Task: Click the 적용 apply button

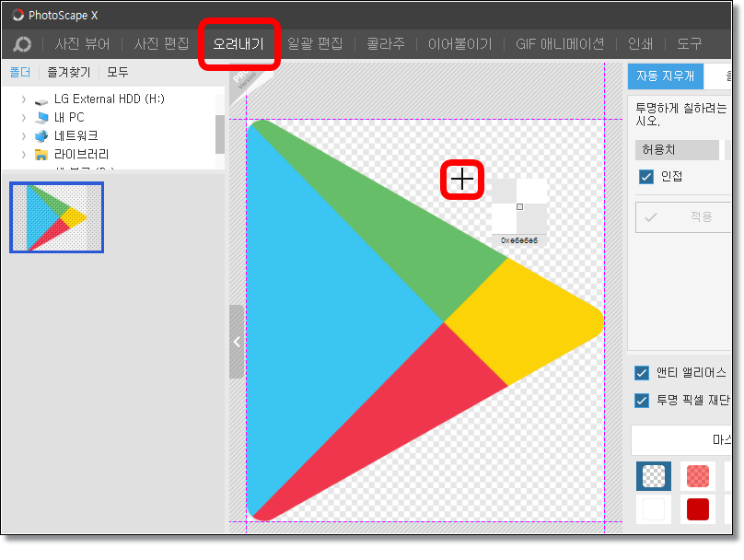Action: (x=683, y=216)
